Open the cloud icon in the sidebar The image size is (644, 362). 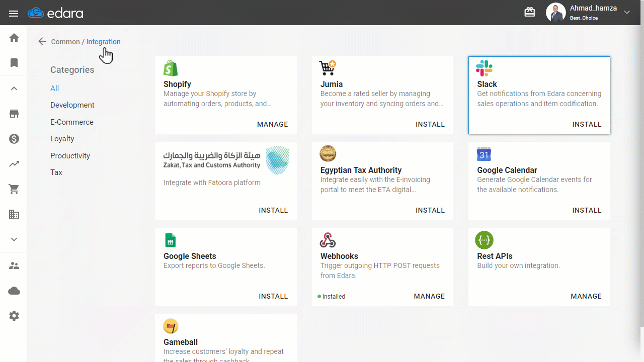[x=14, y=291]
